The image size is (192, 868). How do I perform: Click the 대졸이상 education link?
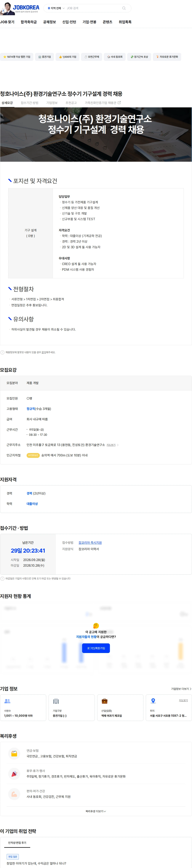[32, 504]
